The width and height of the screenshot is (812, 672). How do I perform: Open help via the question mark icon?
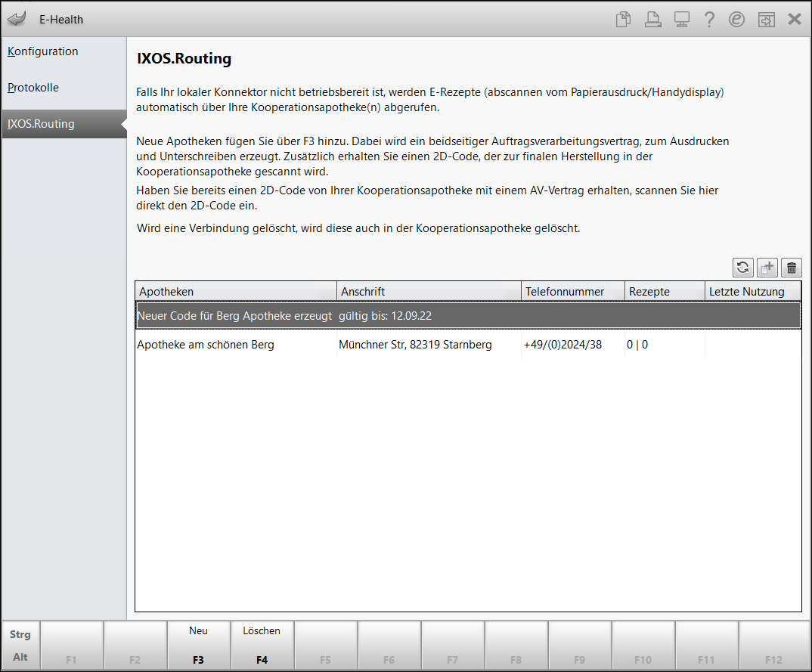pyautogui.click(x=709, y=19)
